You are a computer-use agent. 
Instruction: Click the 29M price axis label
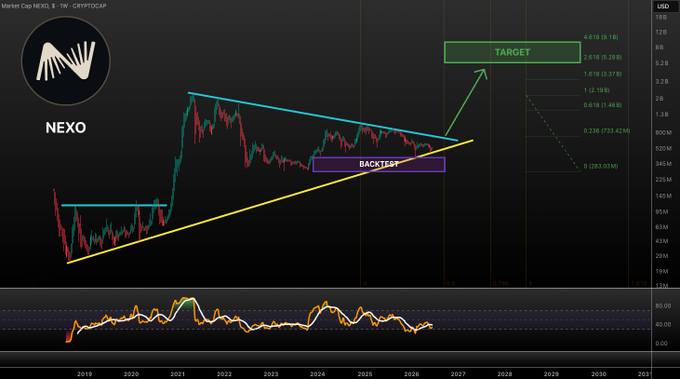tap(662, 256)
